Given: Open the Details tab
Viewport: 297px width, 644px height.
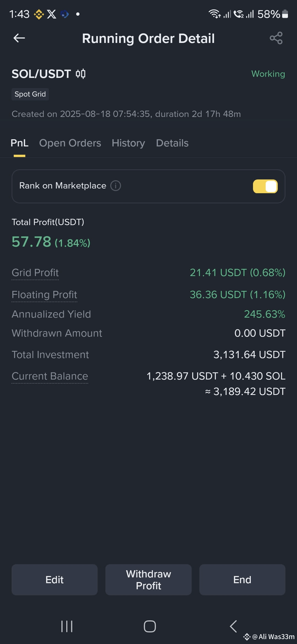Looking at the screenshot, I should pyautogui.click(x=172, y=143).
